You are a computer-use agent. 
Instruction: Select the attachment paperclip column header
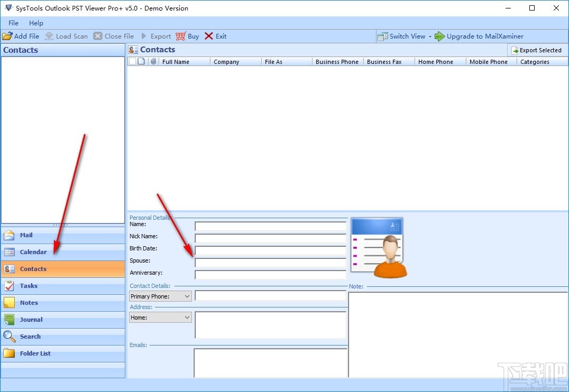pos(153,61)
